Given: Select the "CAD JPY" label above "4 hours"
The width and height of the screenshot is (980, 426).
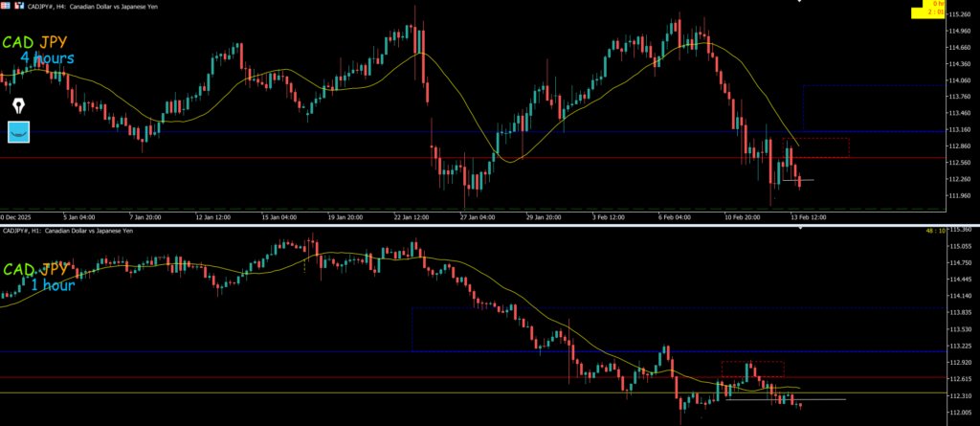Looking at the screenshot, I should point(42,43).
